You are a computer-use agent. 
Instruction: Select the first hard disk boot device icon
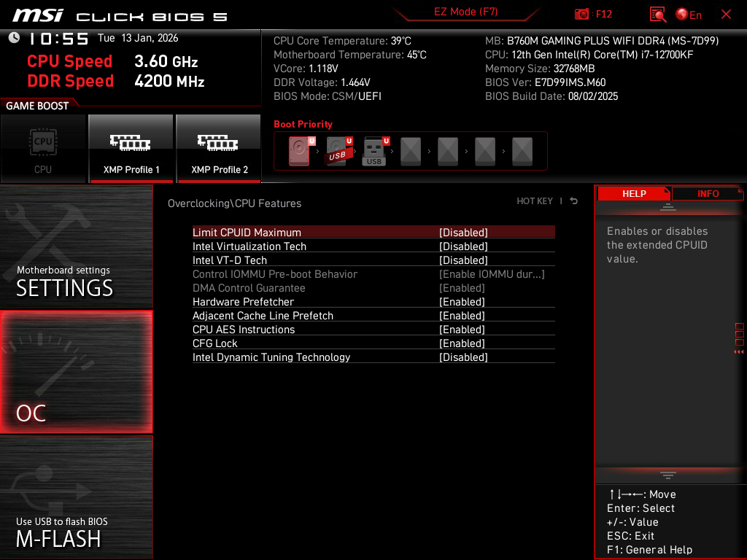(300, 151)
